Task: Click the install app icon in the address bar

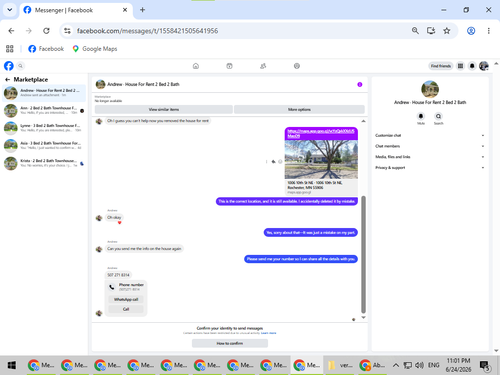Action: (x=431, y=31)
